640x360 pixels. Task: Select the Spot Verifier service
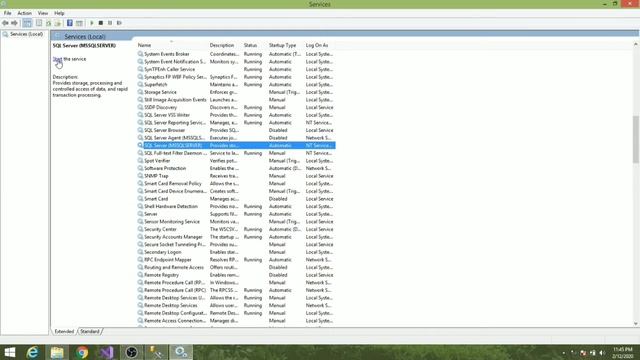click(x=236, y=161)
